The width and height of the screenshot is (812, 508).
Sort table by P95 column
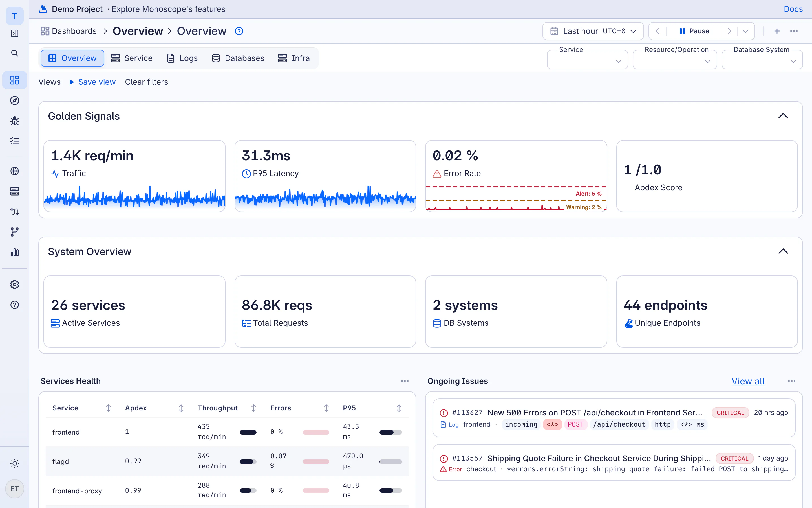[399, 408]
